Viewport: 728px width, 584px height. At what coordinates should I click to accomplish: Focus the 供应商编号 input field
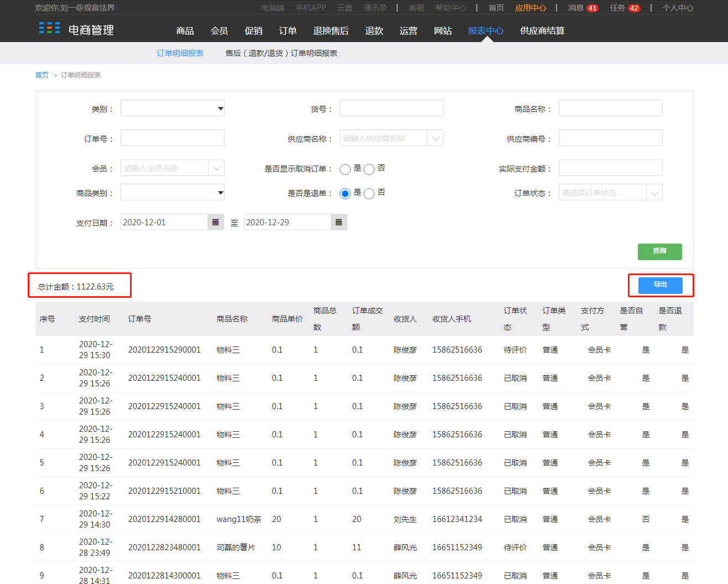pos(611,138)
